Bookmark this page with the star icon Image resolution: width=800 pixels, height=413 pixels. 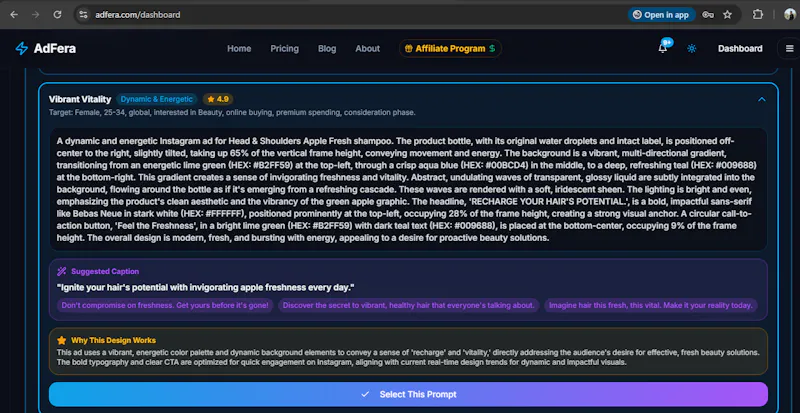click(x=728, y=15)
